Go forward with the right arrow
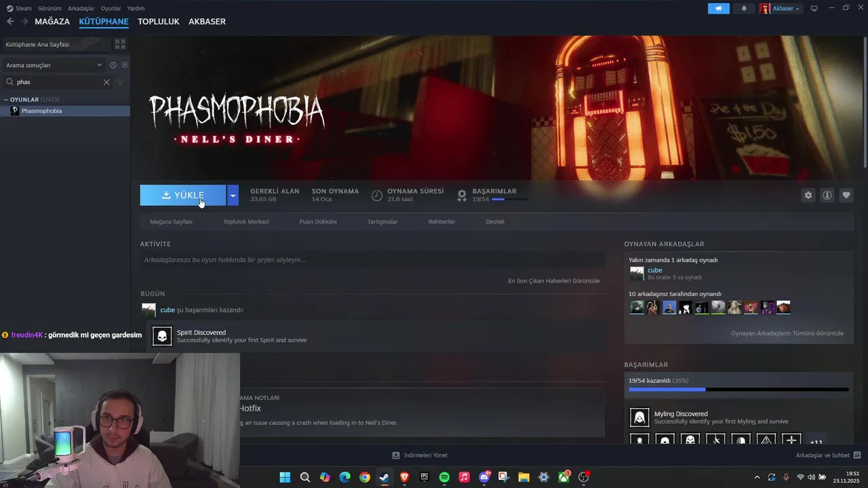The height and width of the screenshot is (488, 868). (x=24, y=21)
